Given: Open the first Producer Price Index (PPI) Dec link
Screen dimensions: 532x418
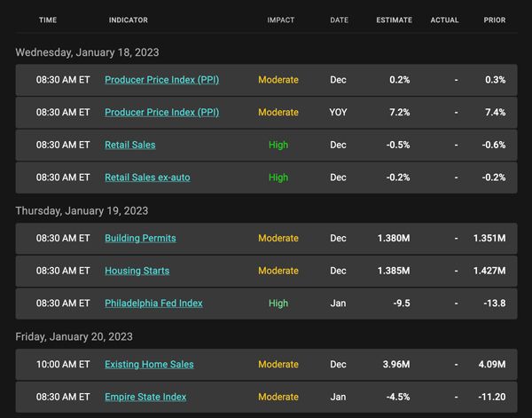Looking at the screenshot, I should click(162, 80).
